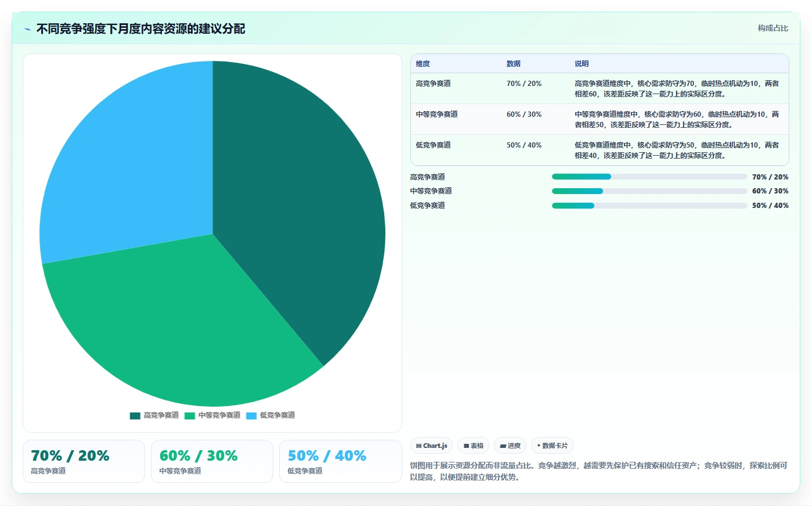Screen dimensions: 812x506
Task: Click the 高竞争赛道 legend label
Action: (x=161, y=415)
